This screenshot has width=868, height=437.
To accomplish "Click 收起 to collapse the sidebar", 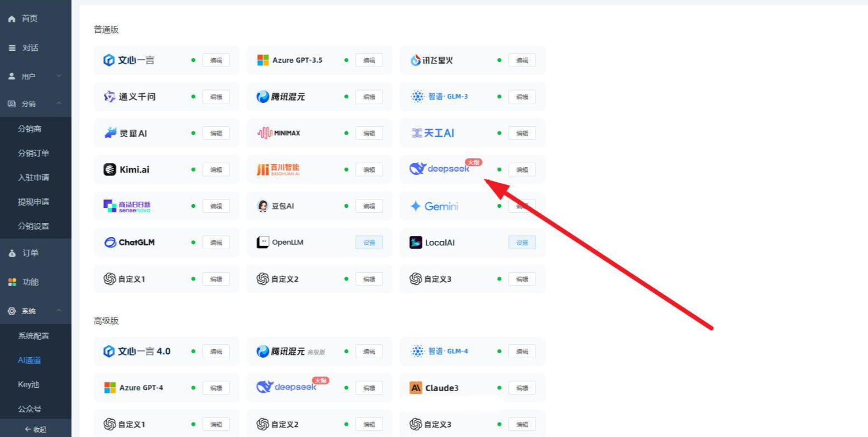I will (36, 429).
